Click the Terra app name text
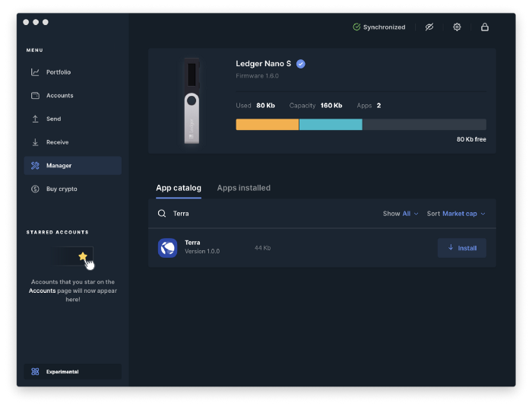532x407 pixels. coord(192,243)
